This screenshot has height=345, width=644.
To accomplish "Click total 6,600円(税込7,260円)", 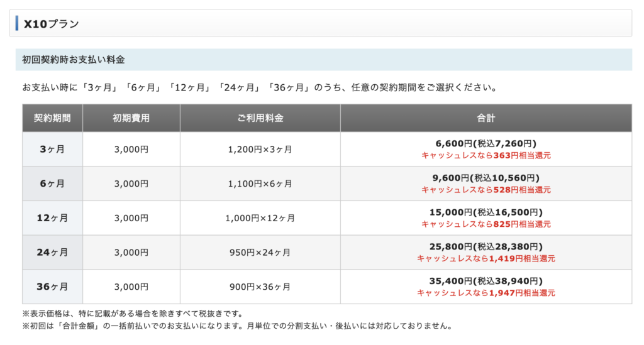I will coord(486,143).
